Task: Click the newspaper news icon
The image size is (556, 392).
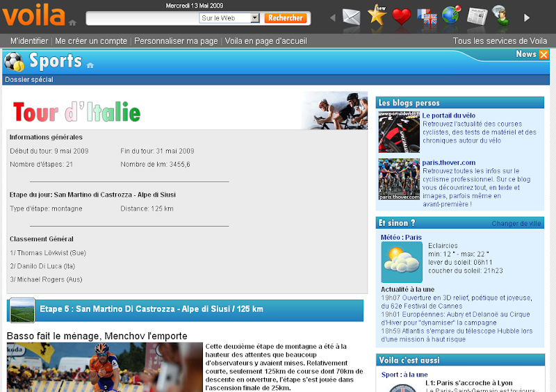Action: (x=477, y=16)
